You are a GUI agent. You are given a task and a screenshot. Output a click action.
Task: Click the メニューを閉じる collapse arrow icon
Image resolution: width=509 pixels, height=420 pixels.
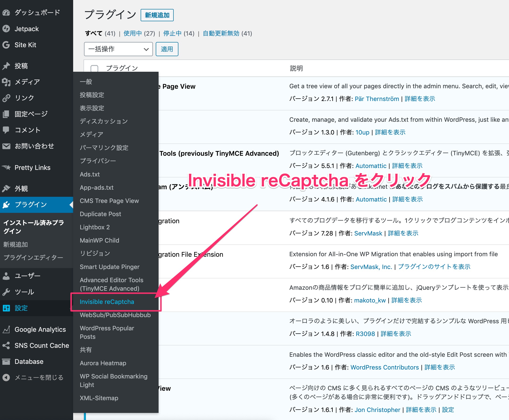pyautogui.click(x=6, y=378)
